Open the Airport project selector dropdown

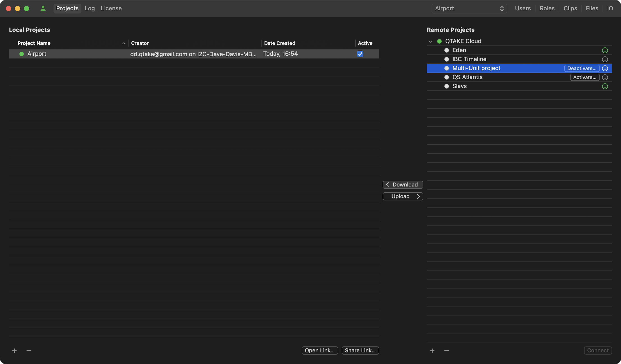point(469,8)
